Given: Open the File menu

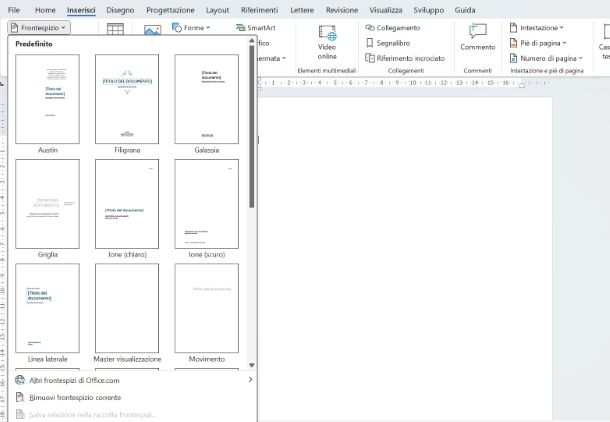Looking at the screenshot, I should pos(14,9).
